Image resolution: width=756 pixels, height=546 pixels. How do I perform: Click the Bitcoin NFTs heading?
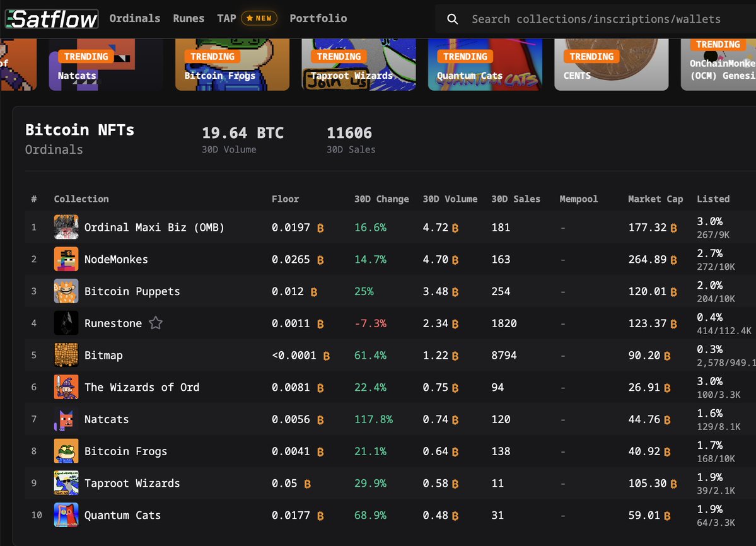[79, 130]
